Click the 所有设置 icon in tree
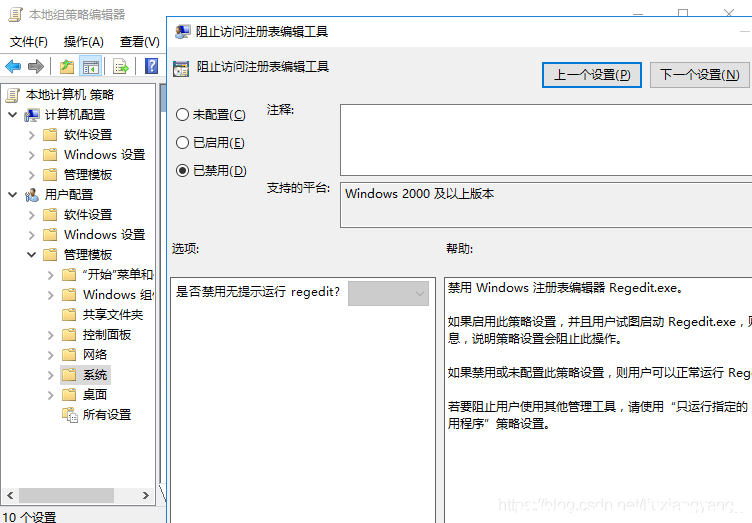This screenshot has height=523, width=752. [70, 415]
